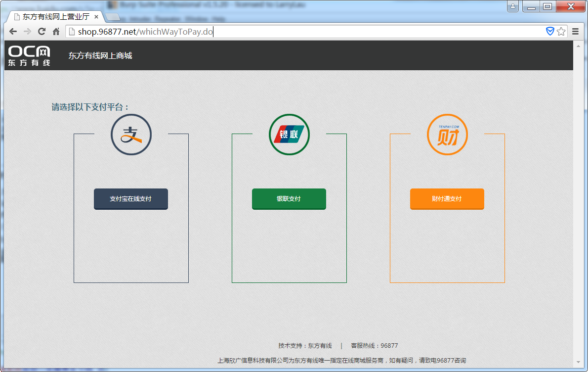
Task: Open the Chrome hamburger menu
Action: tap(575, 32)
